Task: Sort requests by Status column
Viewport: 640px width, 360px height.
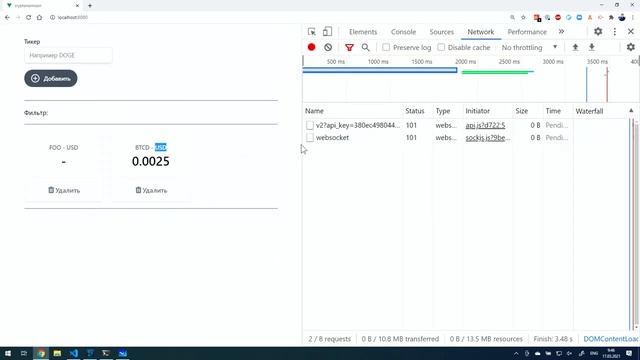Action: click(417, 111)
